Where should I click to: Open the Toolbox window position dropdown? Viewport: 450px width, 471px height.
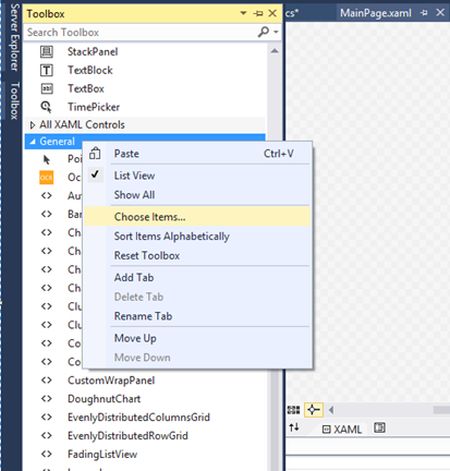point(243,13)
